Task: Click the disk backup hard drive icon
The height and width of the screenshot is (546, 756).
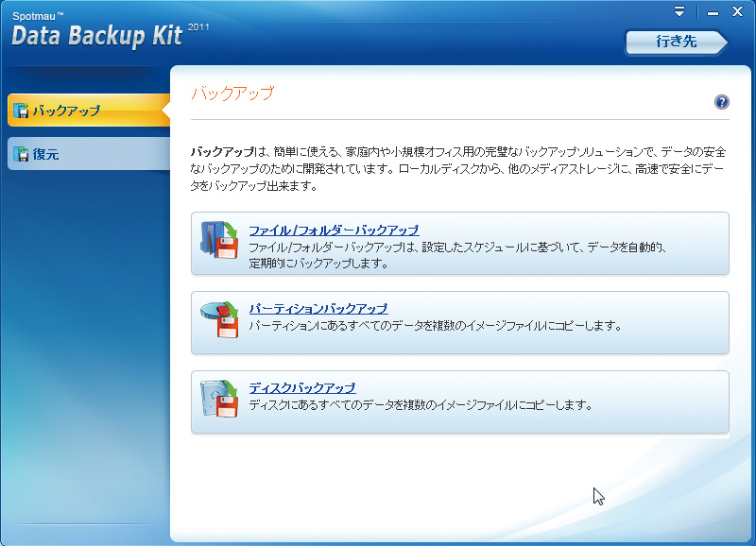Action: pos(219,399)
